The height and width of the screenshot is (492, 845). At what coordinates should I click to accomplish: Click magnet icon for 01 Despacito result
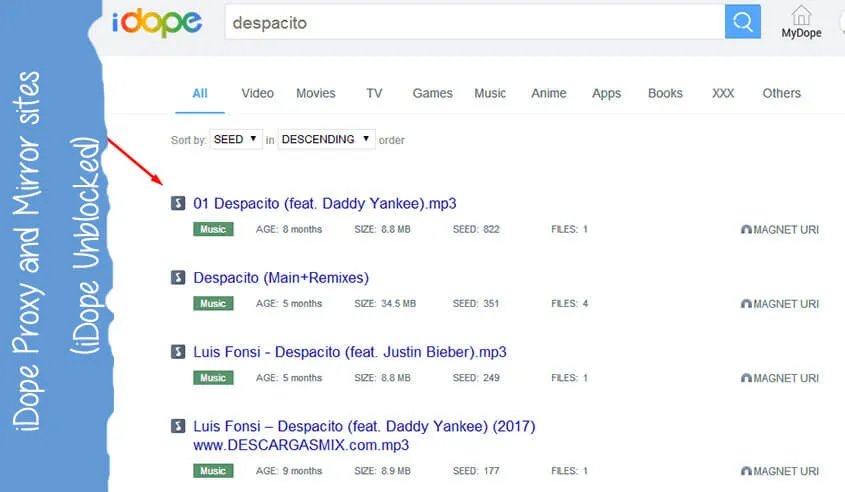click(x=746, y=230)
